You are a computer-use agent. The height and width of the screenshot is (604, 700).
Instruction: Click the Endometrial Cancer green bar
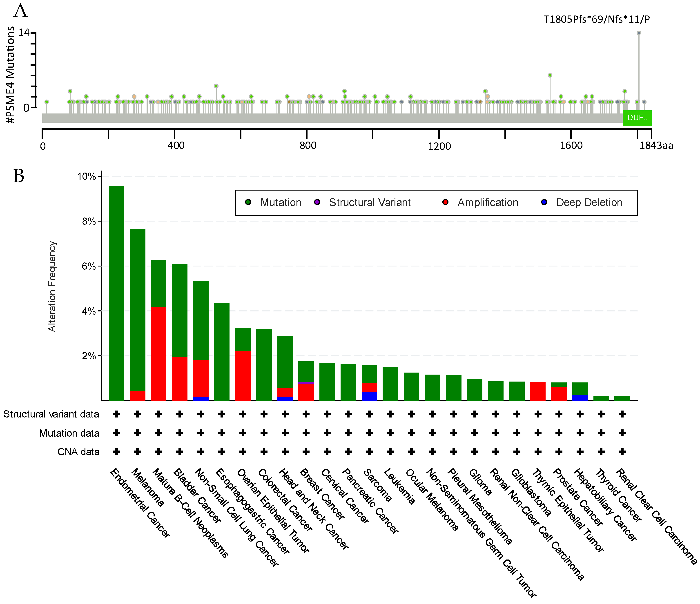tap(116, 293)
